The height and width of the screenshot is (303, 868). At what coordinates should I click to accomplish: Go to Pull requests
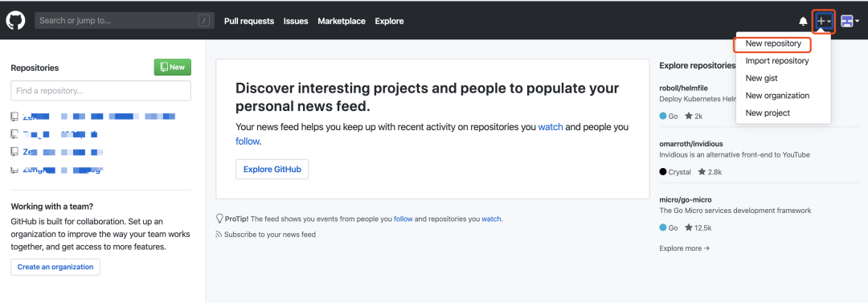tap(249, 21)
